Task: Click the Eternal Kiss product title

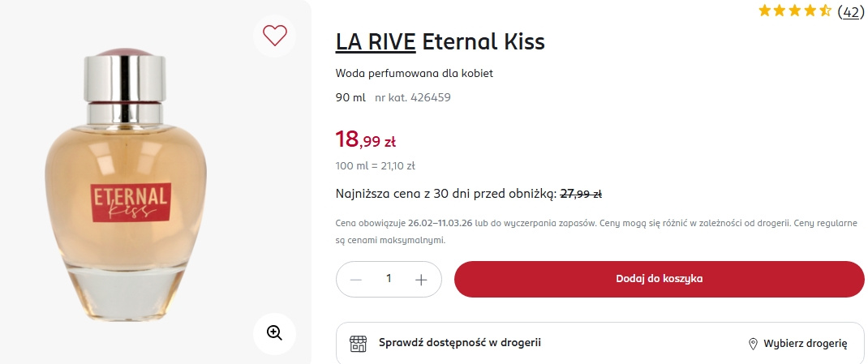Action: click(483, 41)
